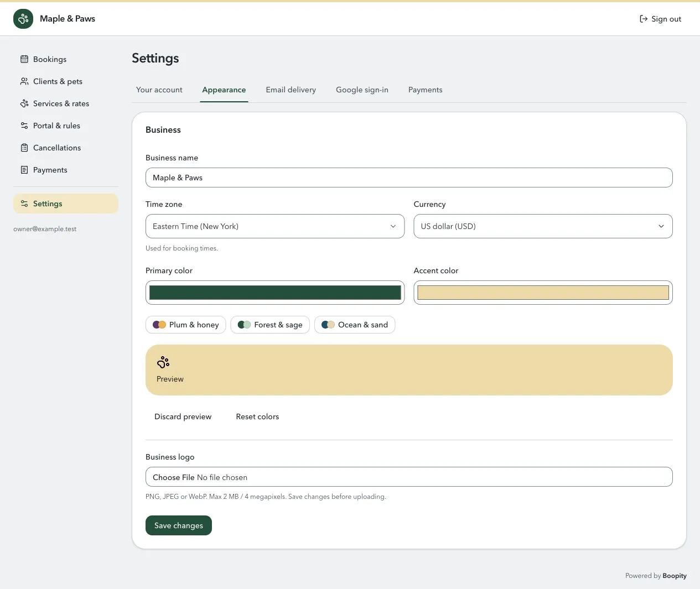Click the paw icon in the preview banner
This screenshot has height=589, width=700.
[x=163, y=362]
